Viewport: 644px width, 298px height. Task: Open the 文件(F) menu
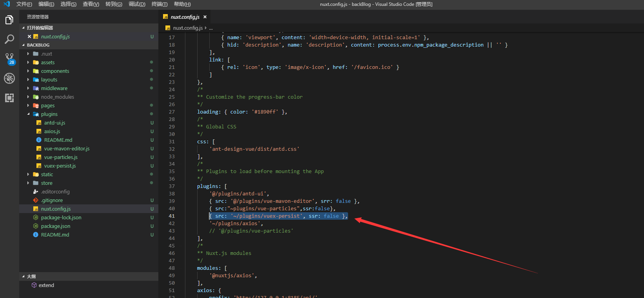(x=24, y=4)
